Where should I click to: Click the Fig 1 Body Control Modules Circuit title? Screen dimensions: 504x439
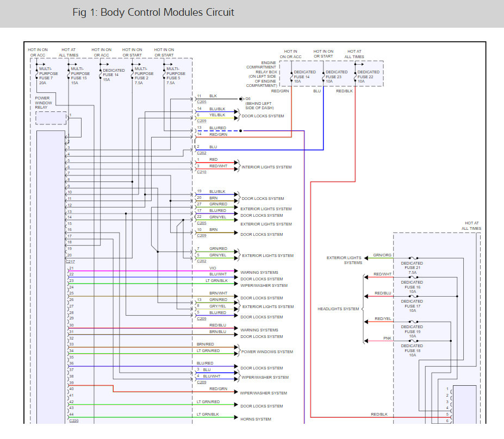coord(153,12)
